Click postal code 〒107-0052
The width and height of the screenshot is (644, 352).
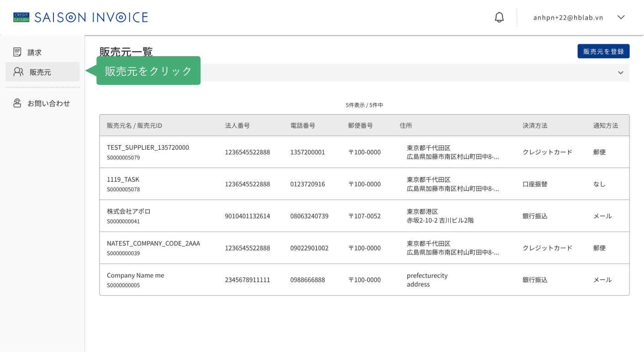click(x=364, y=216)
